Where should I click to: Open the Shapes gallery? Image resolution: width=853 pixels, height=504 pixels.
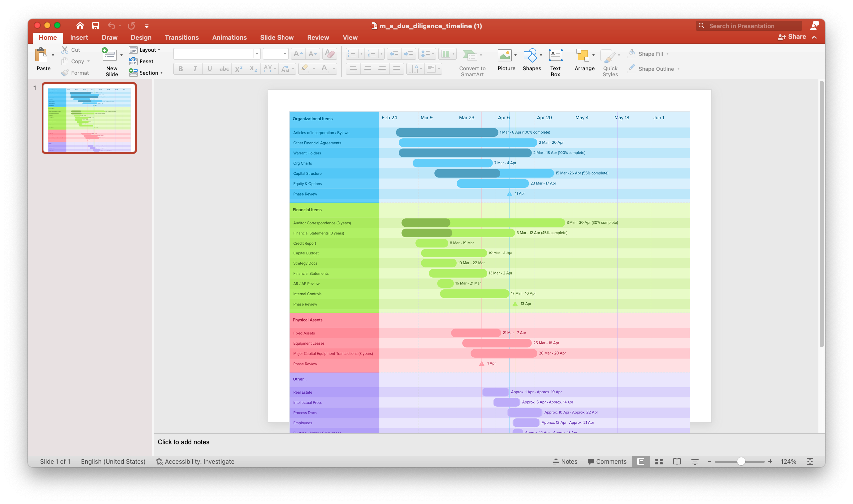tap(532, 60)
